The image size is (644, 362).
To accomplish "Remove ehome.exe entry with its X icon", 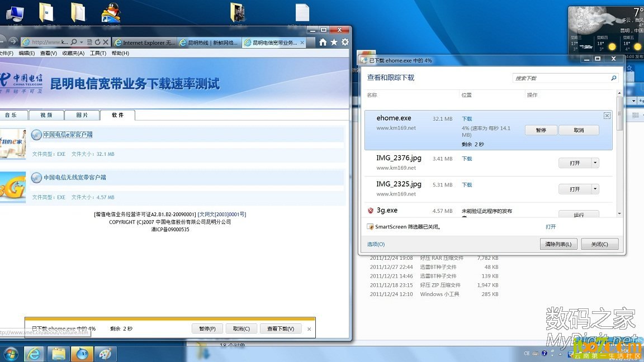I will pyautogui.click(x=607, y=116).
